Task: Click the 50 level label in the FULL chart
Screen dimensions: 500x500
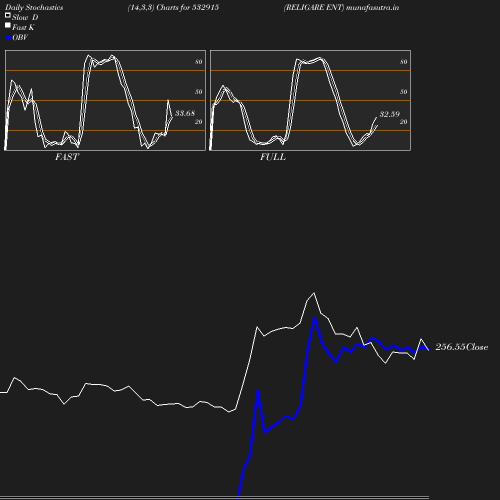Action: [404, 92]
